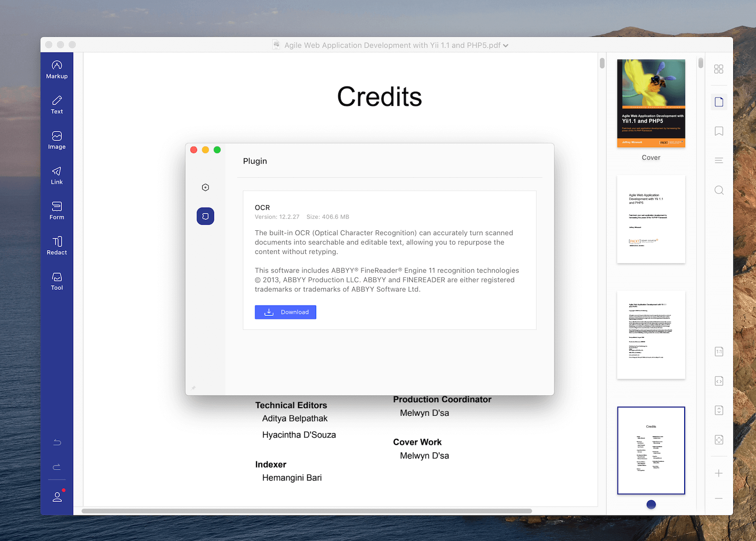Click the horizontal scrollbar at bottom
Screen dimensions: 756x541
click(x=307, y=511)
